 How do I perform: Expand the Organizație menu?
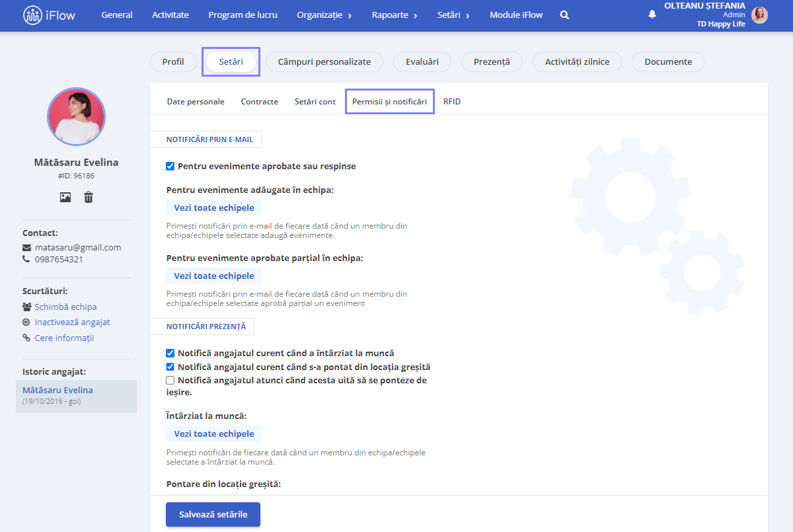point(324,15)
